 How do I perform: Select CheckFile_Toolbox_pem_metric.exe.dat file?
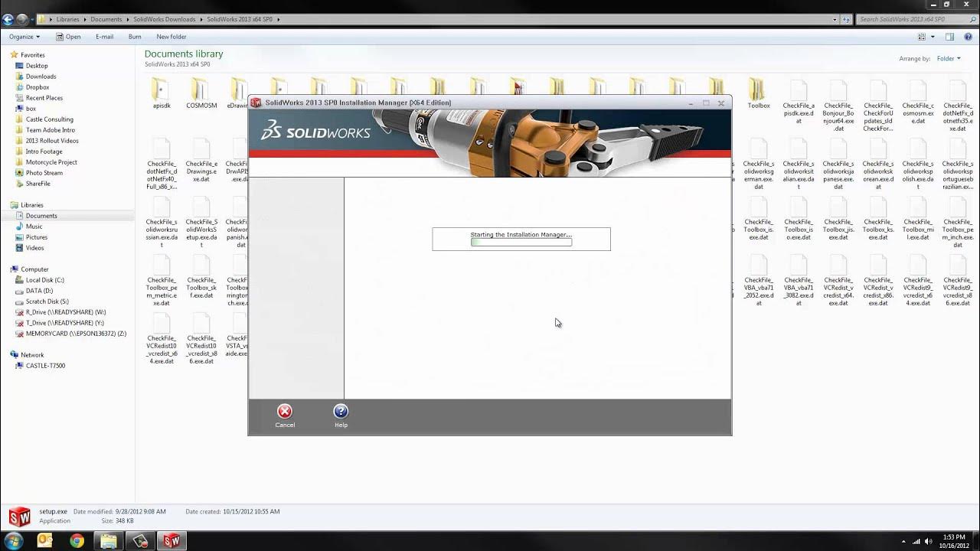[x=162, y=279]
